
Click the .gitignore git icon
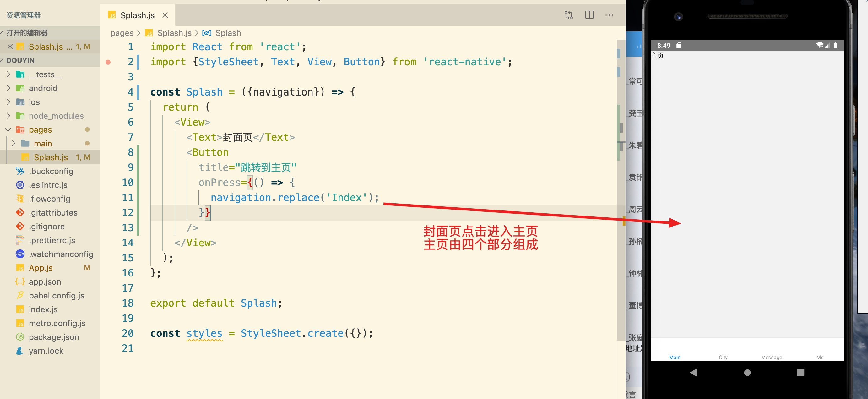coord(20,227)
